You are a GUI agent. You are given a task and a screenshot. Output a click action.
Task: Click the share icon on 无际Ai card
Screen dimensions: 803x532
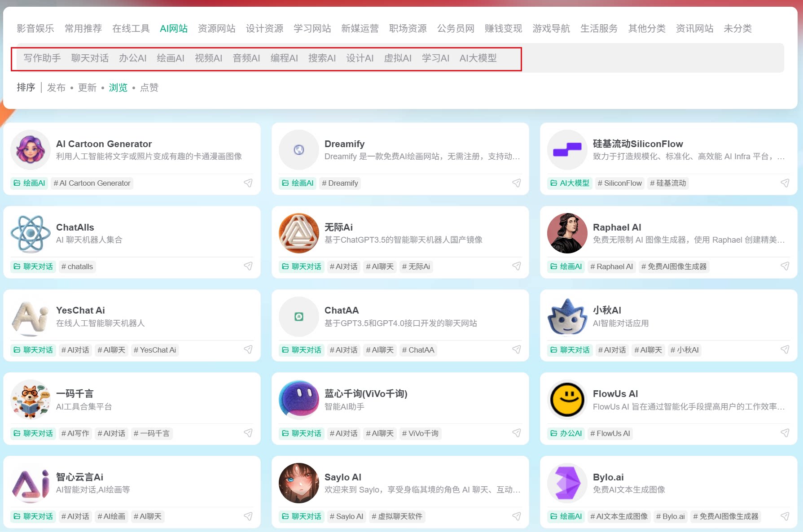coord(516,266)
